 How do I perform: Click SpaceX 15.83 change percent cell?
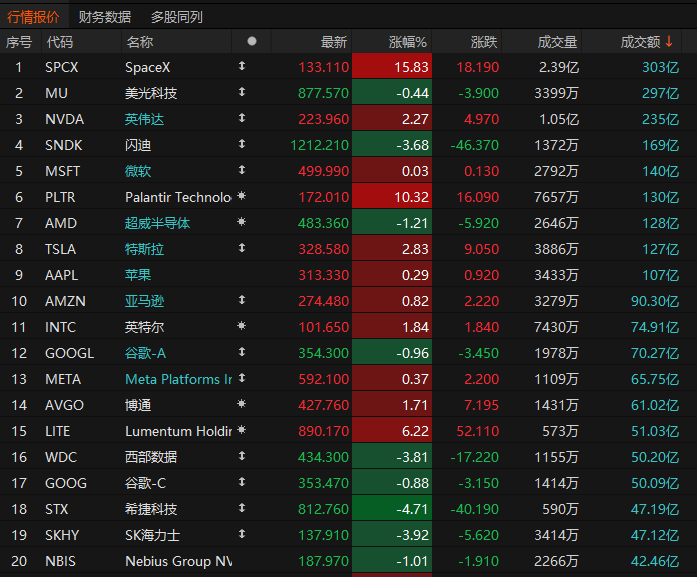click(392, 67)
